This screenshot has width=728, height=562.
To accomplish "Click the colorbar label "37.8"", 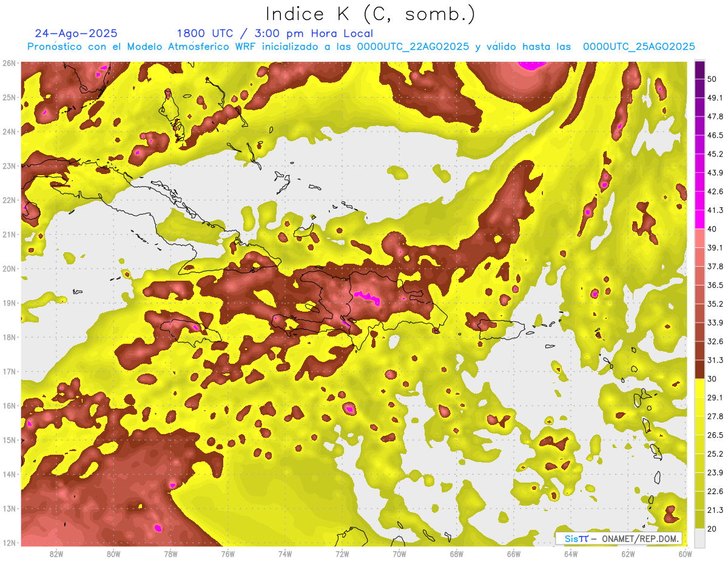I will 715,266.
